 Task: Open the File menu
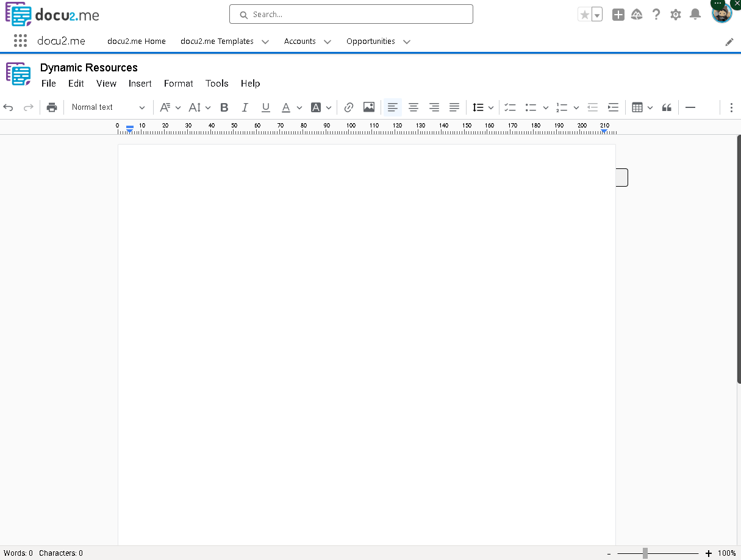pos(49,84)
